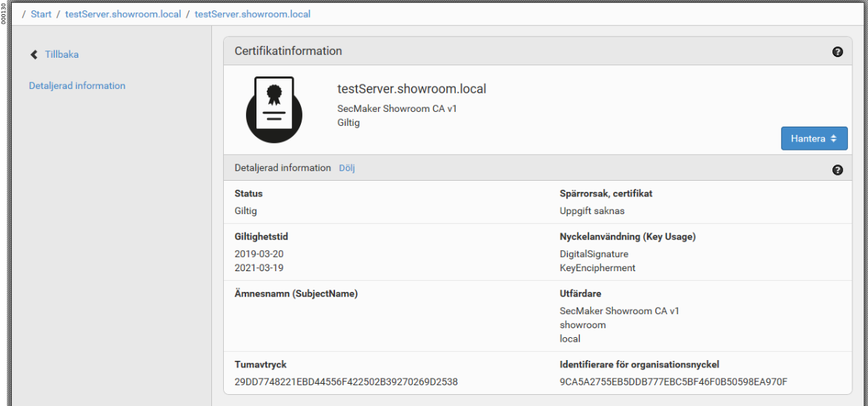This screenshot has width=868, height=406.
Task: Click the Tillbaka link text
Action: coord(62,55)
